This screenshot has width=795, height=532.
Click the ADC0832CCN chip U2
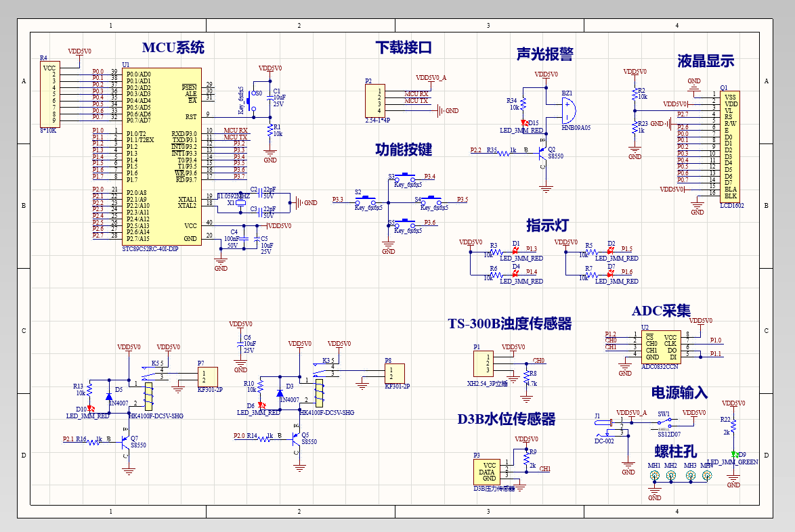coord(661,347)
